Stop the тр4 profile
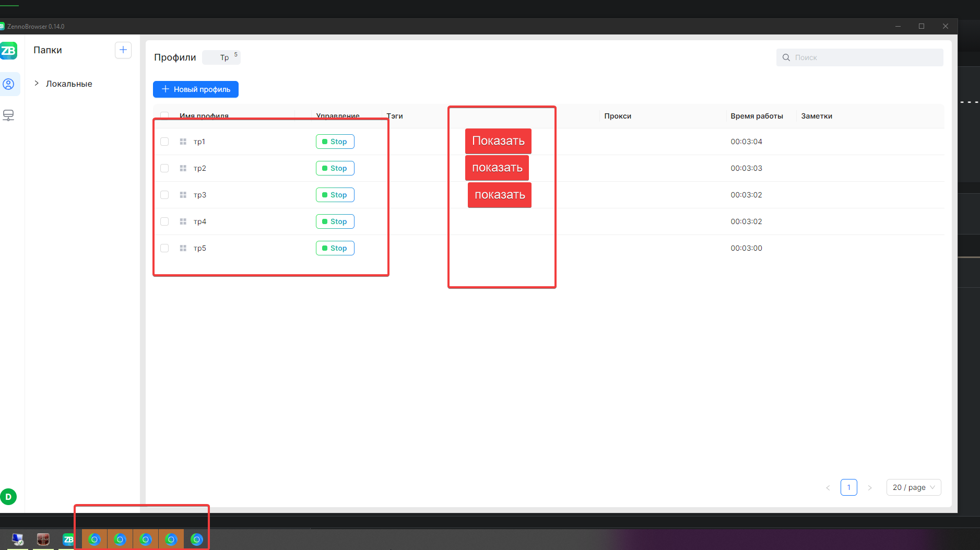Image resolution: width=980 pixels, height=550 pixels. click(335, 221)
